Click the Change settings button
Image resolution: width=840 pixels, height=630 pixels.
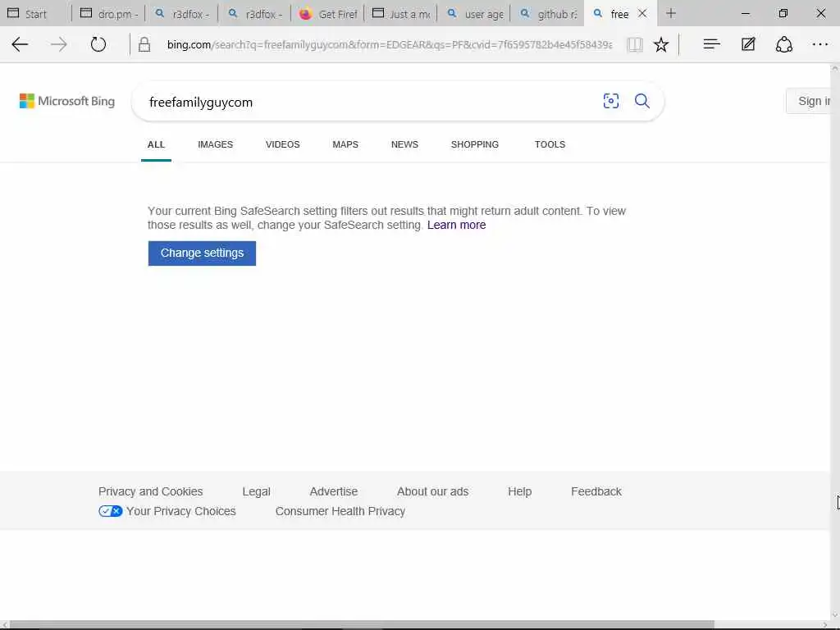coord(202,253)
